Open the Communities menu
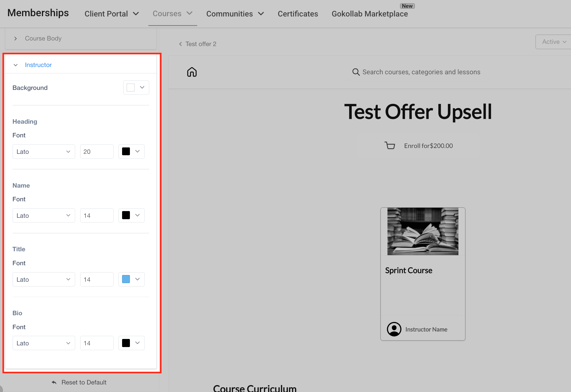 click(x=235, y=14)
